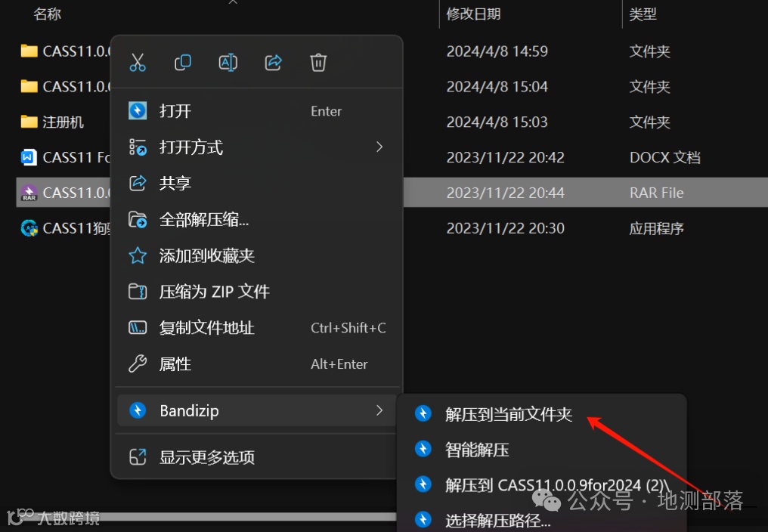Click the zip folder icon beside 压缩为 ZIP 文件
Image resolution: width=768 pixels, height=532 pixels.
click(x=138, y=292)
